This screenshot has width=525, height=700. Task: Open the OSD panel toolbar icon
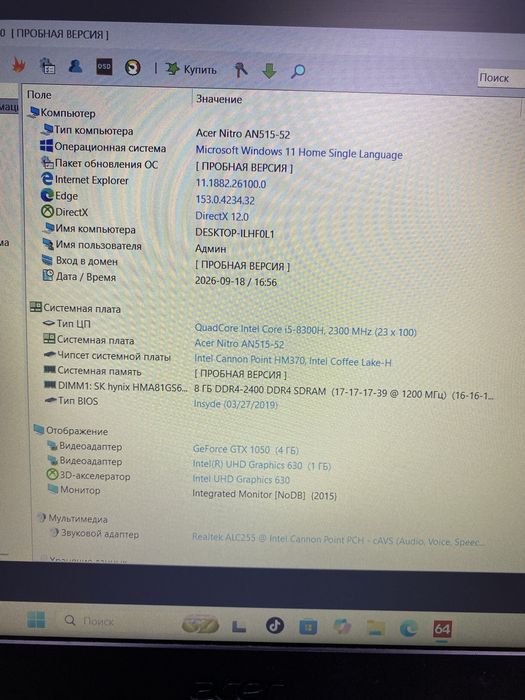104,67
